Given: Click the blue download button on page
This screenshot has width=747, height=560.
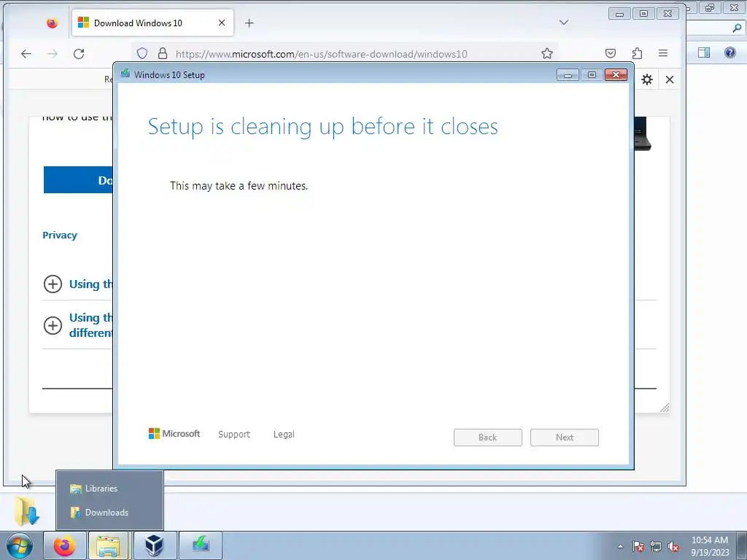Looking at the screenshot, I should pyautogui.click(x=79, y=180).
